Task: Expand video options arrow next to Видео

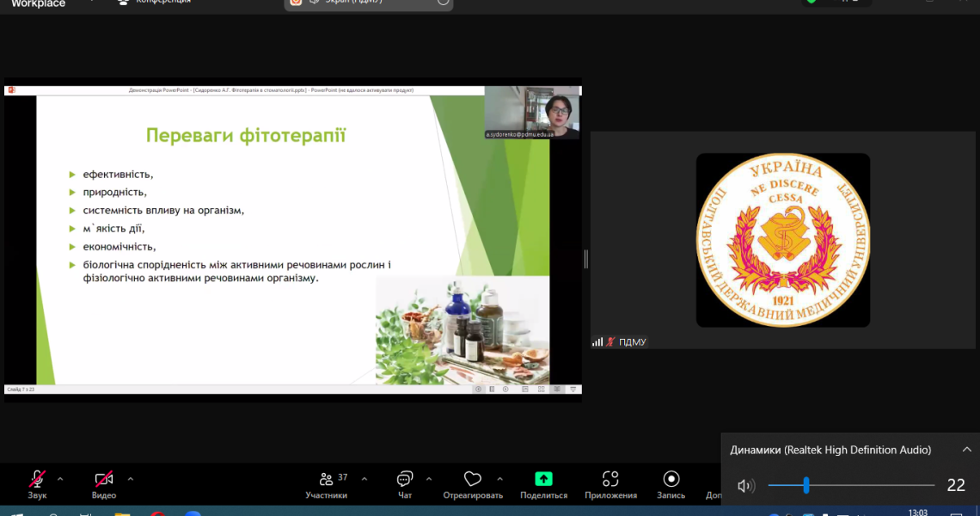Action: [x=130, y=480]
